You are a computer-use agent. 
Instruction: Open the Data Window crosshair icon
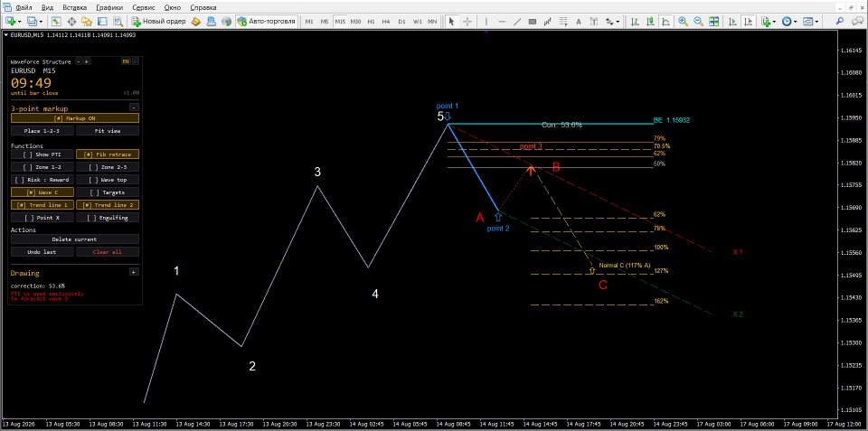click(x=71, y=21)
